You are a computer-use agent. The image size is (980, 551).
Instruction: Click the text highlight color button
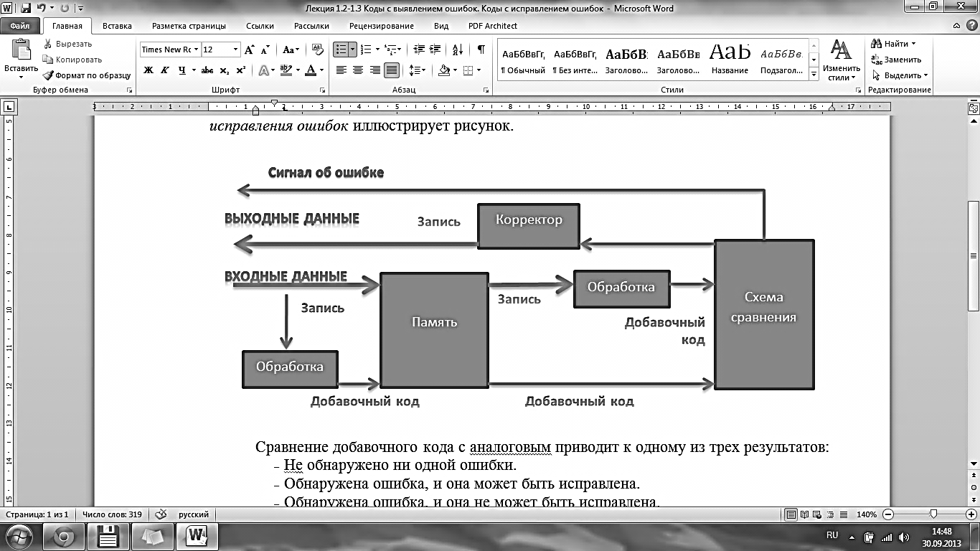[x=286, y=70]
